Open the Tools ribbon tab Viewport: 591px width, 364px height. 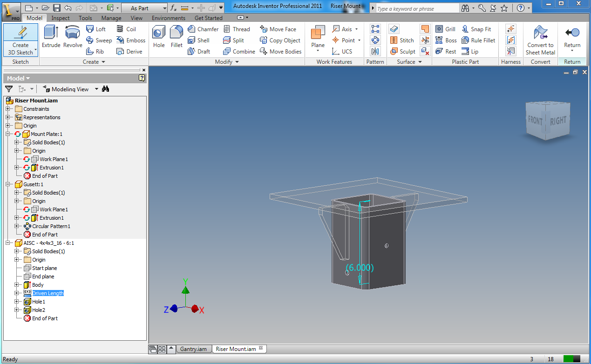pyautogui.click(x=85, y=18)
